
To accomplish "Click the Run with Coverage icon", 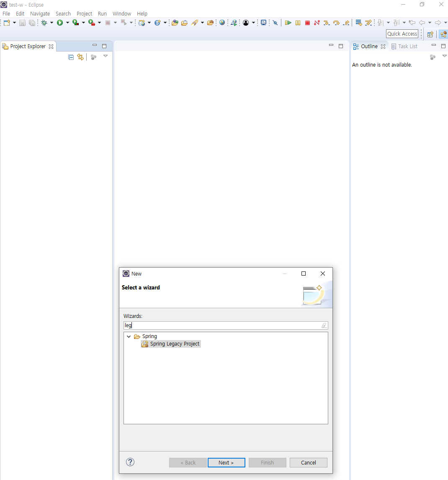I will tap(76, 23).
